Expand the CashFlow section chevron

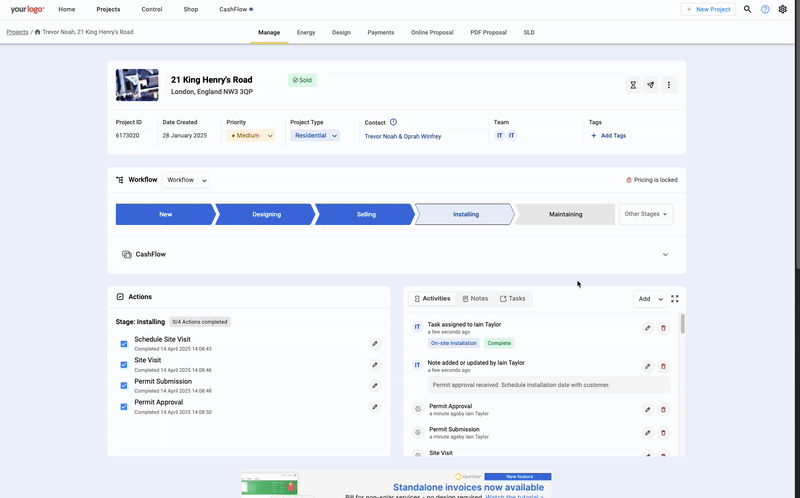pos(665,254)
